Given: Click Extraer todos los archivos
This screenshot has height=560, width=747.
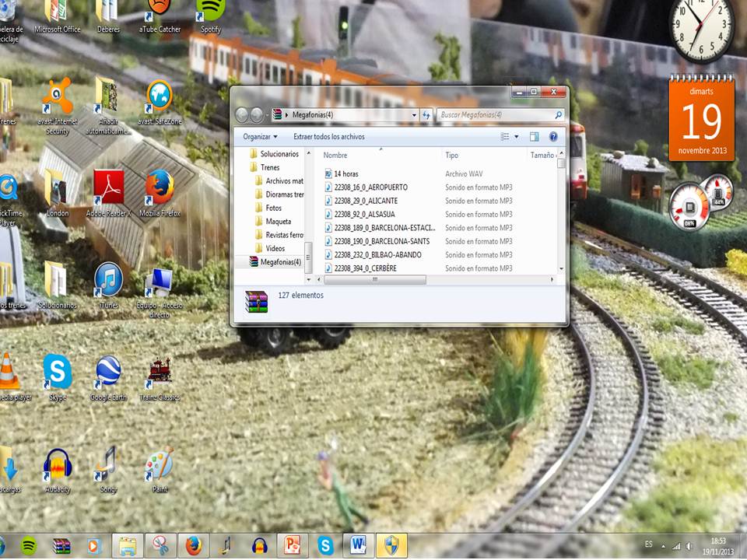Looking at the screenshot, I should (328, 137).
